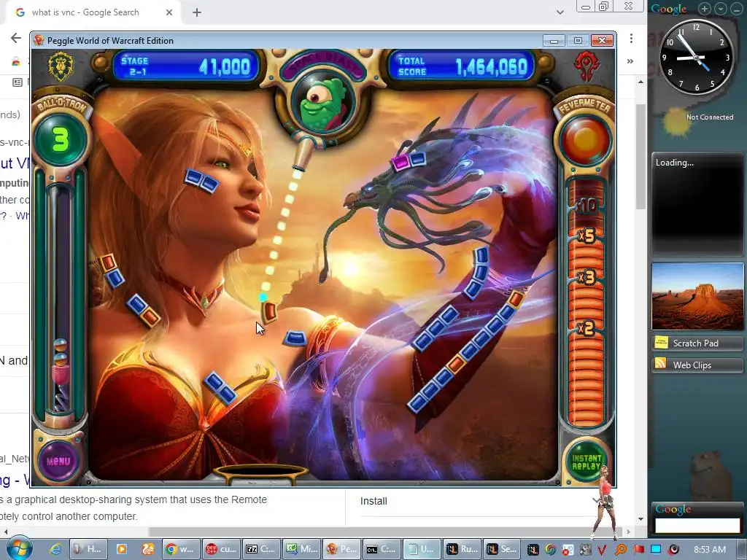Click the purple peg near the serpent
The image size is (747, 560).
[x=400, y=162]
